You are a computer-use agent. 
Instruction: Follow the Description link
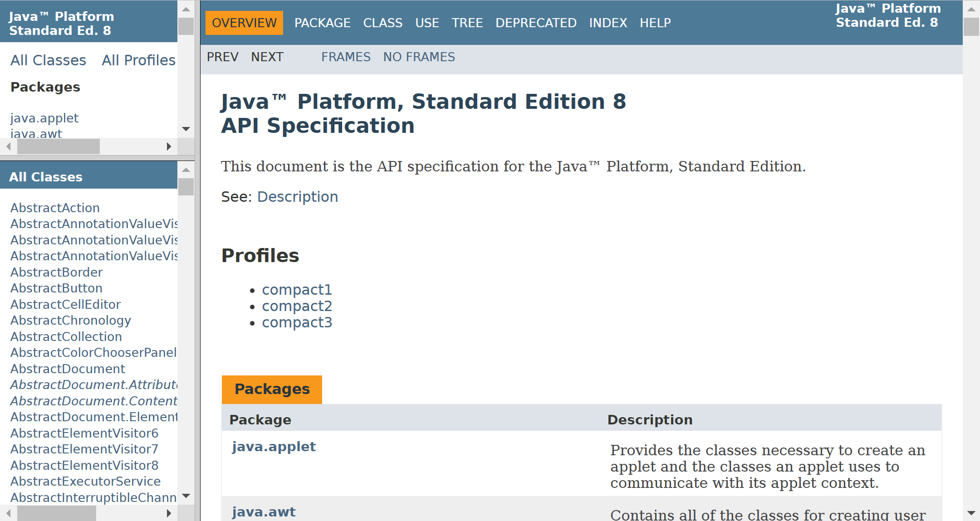pyautogui.click(x=297, y=197)
